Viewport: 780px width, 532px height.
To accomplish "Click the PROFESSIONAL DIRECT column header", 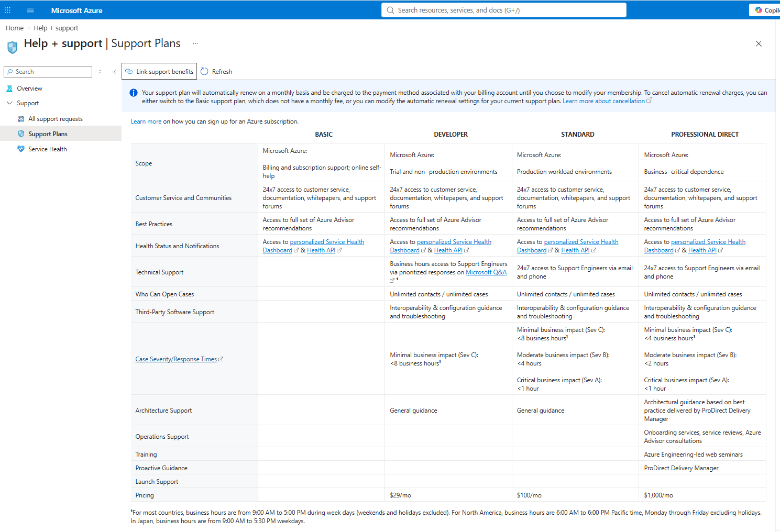I will [705, 135].
